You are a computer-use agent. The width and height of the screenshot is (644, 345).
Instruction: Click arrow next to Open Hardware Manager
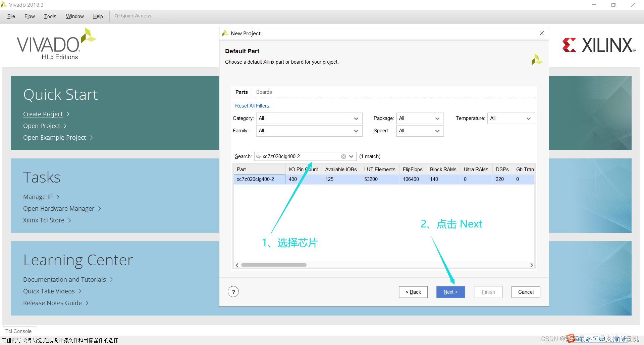click(100, 209)
